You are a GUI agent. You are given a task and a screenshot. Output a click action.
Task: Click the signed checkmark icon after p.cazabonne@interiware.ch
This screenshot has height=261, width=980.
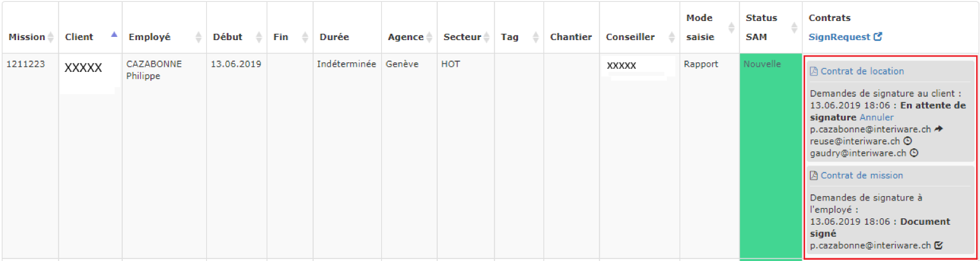coord(939,245)
